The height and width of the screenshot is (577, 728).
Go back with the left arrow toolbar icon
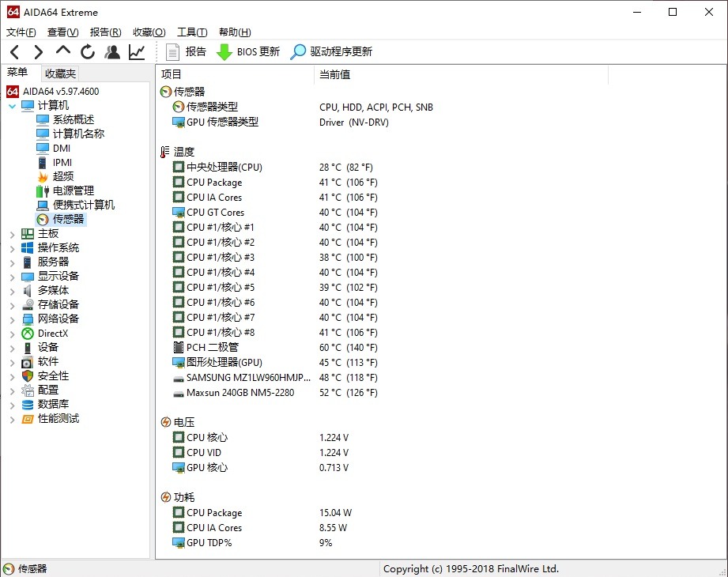tap(14, 52)
